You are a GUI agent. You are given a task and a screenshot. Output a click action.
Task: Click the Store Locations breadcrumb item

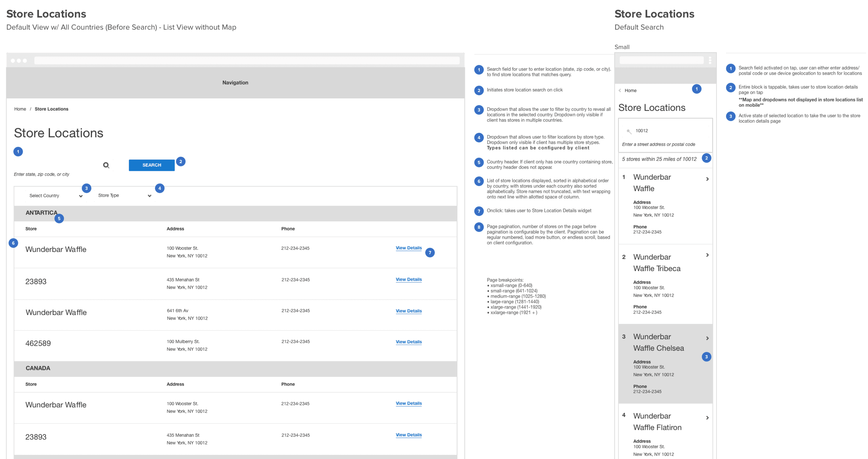pos(51,109)
